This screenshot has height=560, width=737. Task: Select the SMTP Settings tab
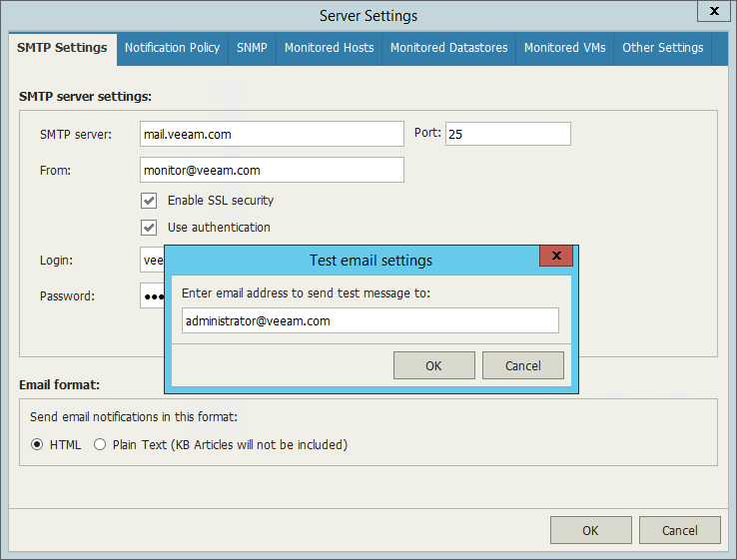click(62, 48)
